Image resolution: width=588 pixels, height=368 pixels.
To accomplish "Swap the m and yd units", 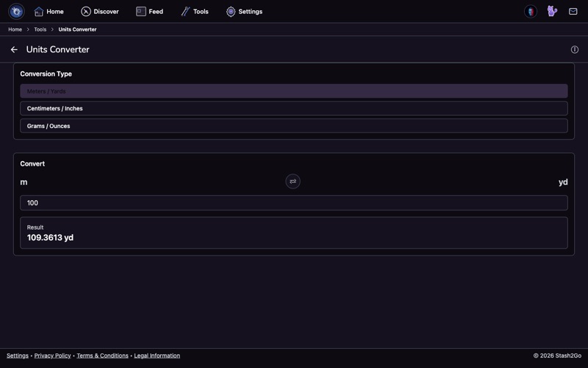I will [293, 181].
